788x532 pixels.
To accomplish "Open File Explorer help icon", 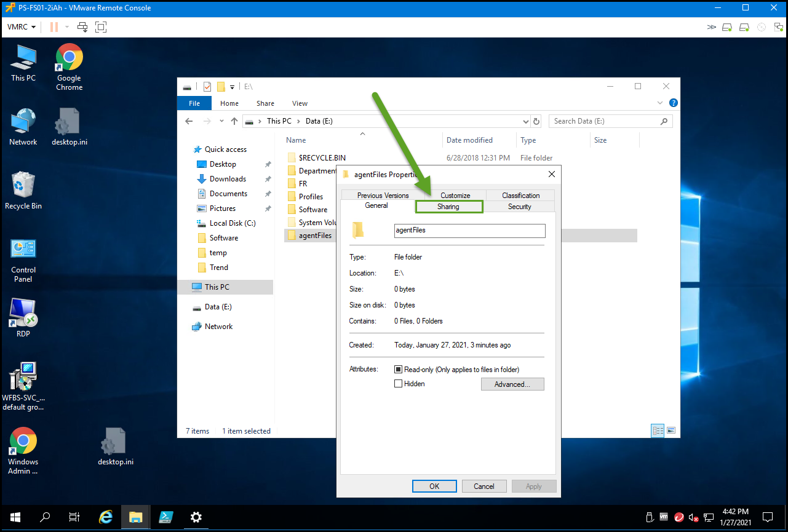I will click(674, 103).
